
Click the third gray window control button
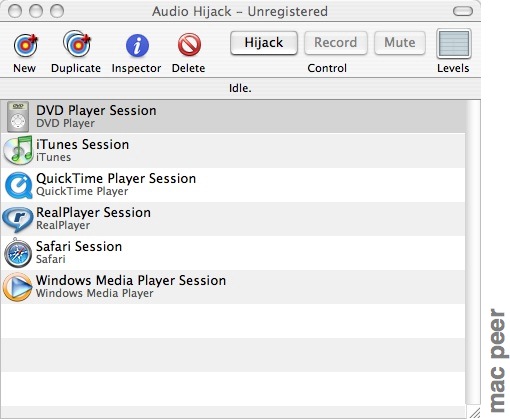(57, 11)
